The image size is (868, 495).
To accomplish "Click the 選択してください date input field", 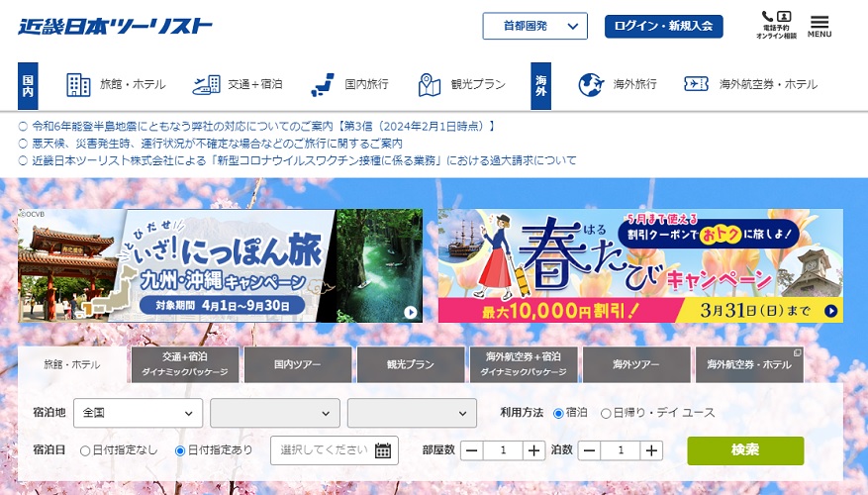I will (335, 450).
